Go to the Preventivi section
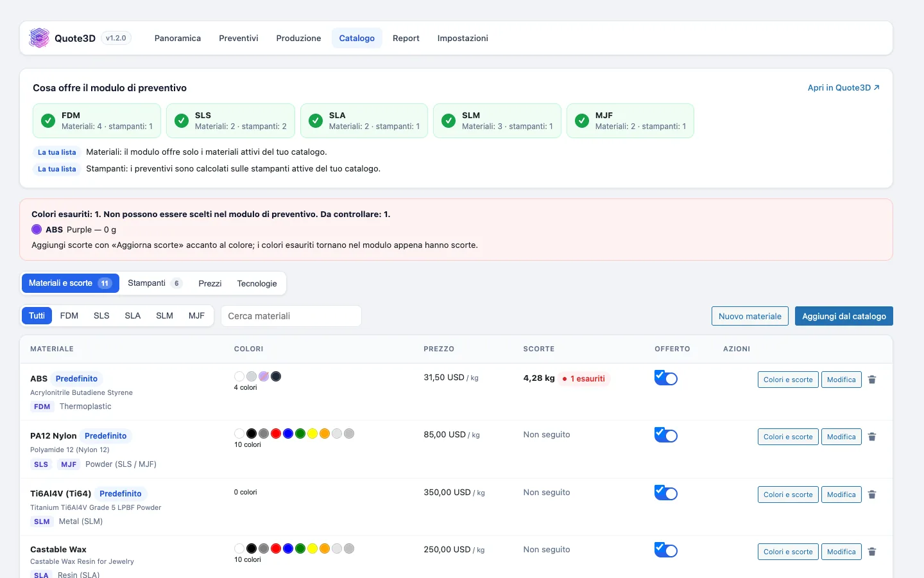This screenshot has height=578, width=924. click(239, 38)
